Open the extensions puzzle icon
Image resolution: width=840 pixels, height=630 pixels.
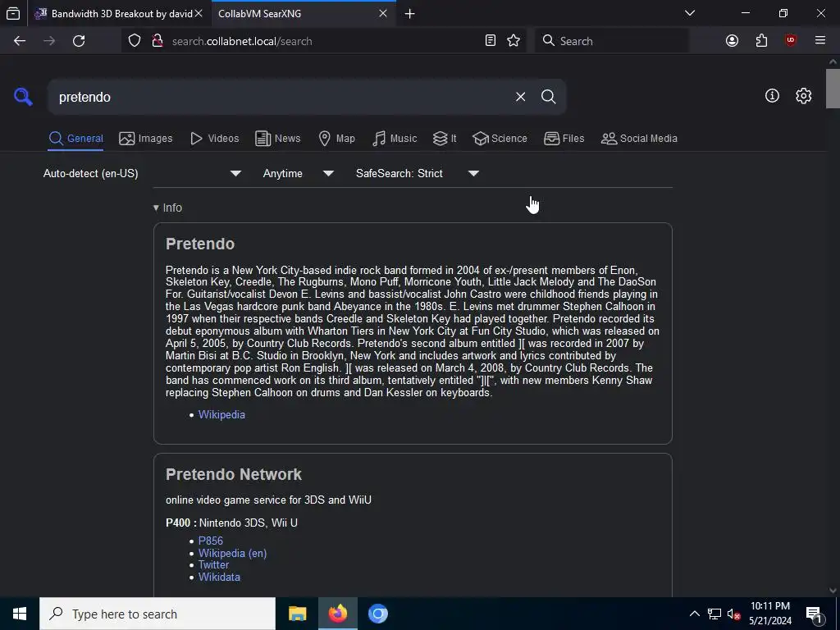pos(761,41)
